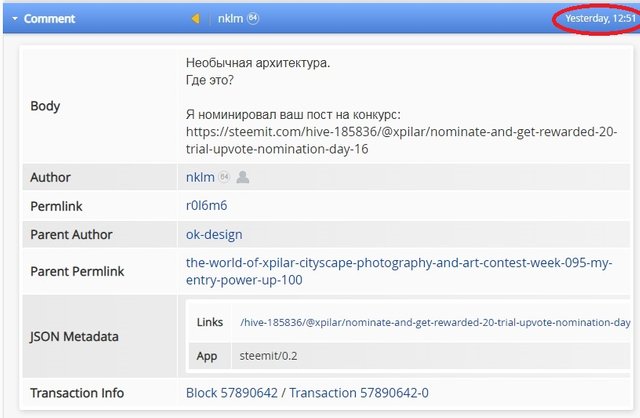Image resolution: width=640 pixels, height=418 pixels.
Task: Click the Transaction Info label
Action: [77, 393]
